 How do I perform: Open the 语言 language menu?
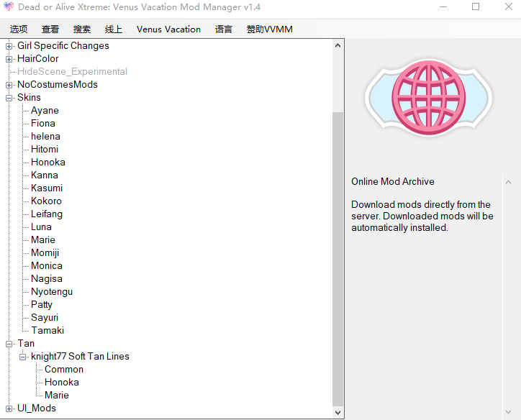tap(224, 29)
